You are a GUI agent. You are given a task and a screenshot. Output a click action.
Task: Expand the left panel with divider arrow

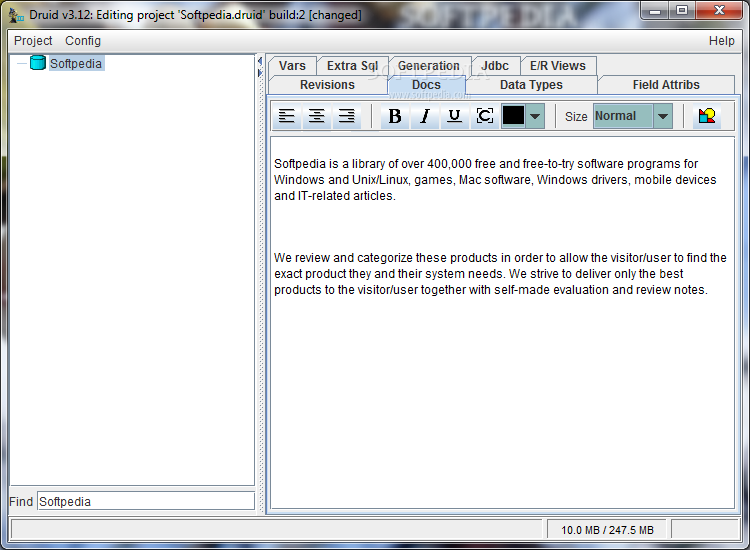click(260, 73)
